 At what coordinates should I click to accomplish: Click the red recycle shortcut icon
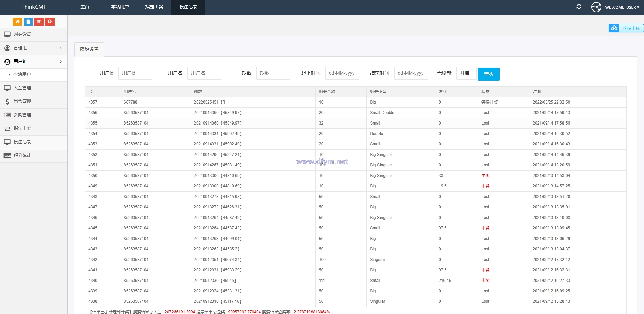[x=50, y=22]
